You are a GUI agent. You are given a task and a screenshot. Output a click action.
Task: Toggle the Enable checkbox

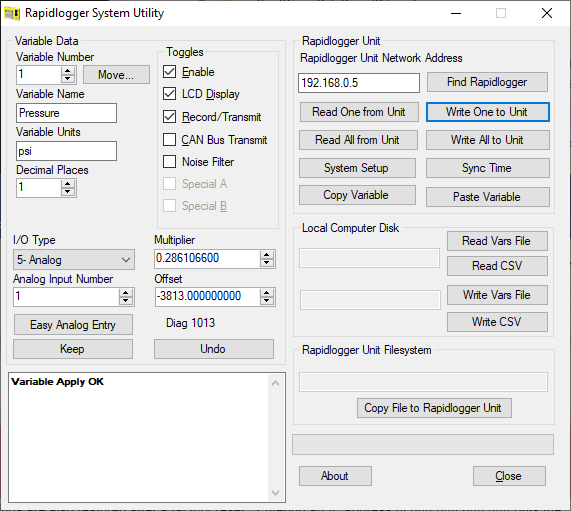pos(169,72)
